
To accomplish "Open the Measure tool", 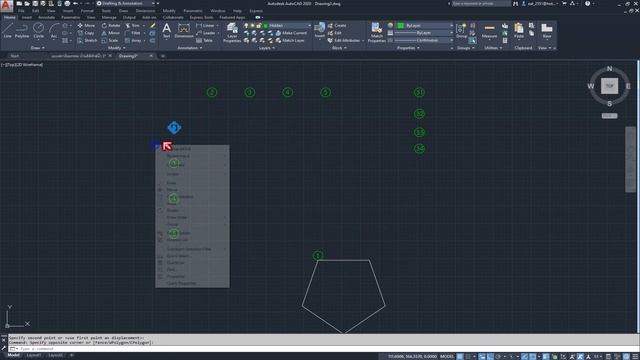I will coord(489,31).
